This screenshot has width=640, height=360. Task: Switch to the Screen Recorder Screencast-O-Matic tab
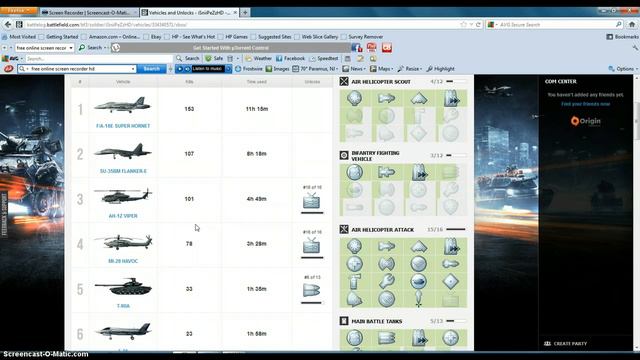[x=89, y=13]
